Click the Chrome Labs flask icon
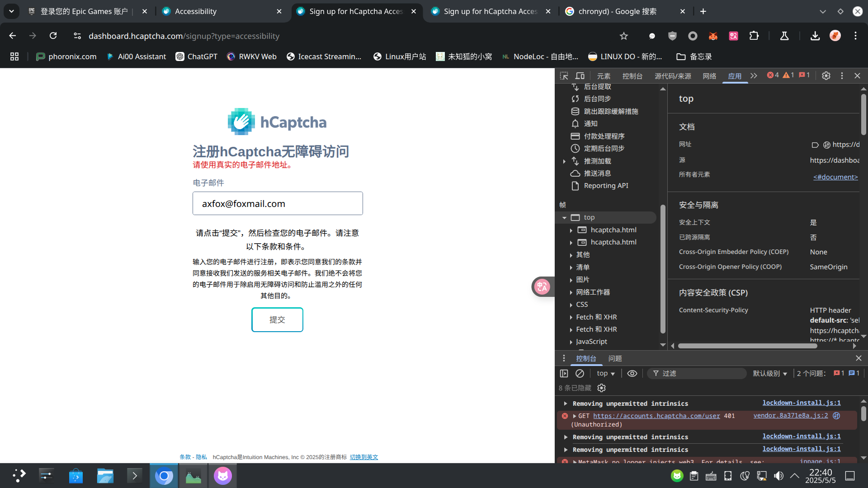This screenshot has height=488, width=868. [x=784, y=36]
